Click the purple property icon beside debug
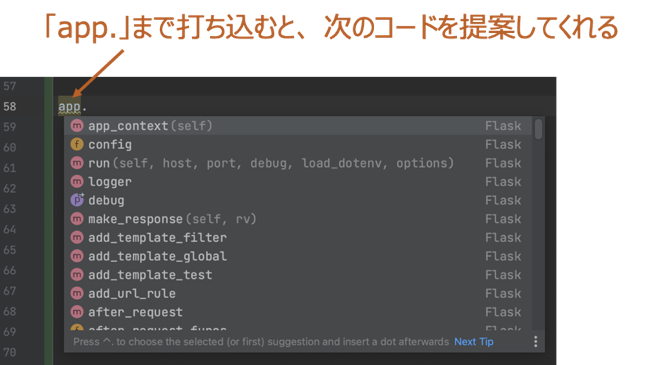 pos(77,200)
